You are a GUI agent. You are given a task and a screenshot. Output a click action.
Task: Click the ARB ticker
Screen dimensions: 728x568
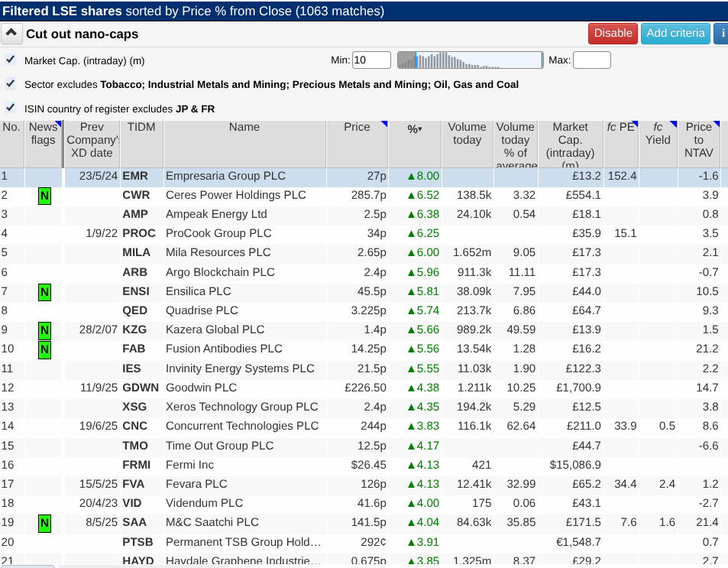click(x=134, y=272)
